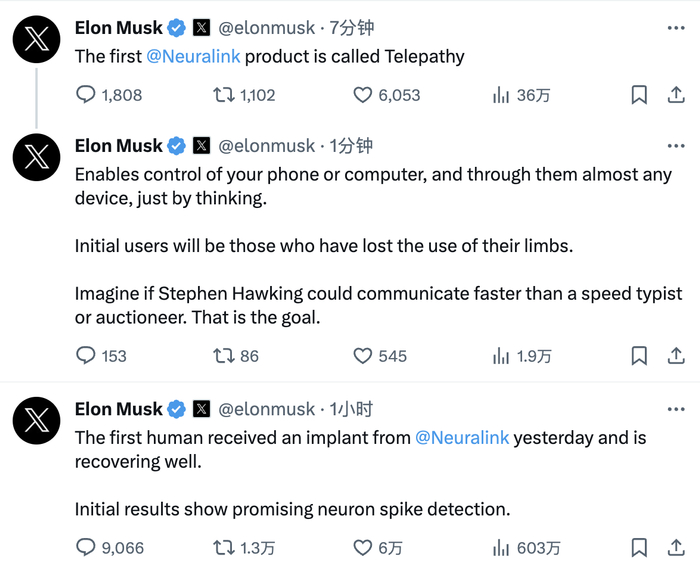Bookmark the first Neuralink Telepathy tweet
Viewport: 700px width, 572px height.
tap(639, 95)
